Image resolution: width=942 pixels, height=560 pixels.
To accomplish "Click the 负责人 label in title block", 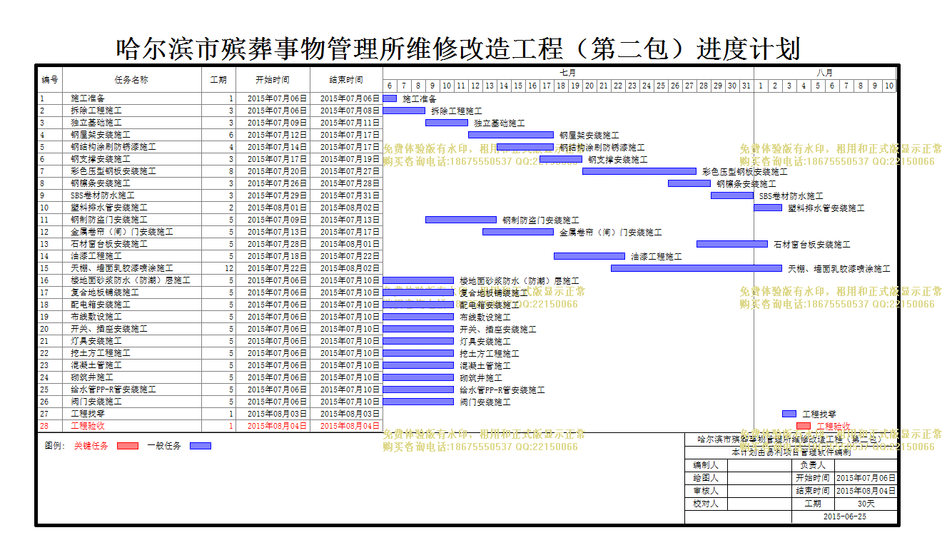I will click(813, 465).
